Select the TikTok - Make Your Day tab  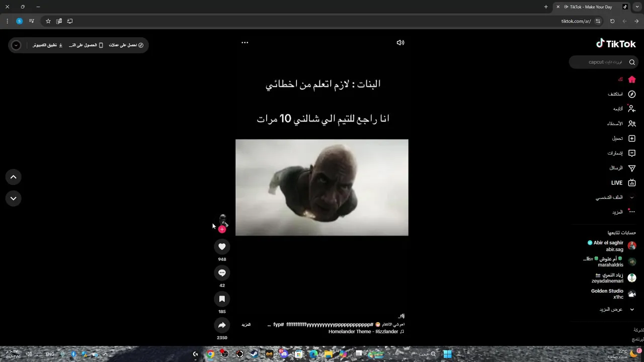pos(592,7)
